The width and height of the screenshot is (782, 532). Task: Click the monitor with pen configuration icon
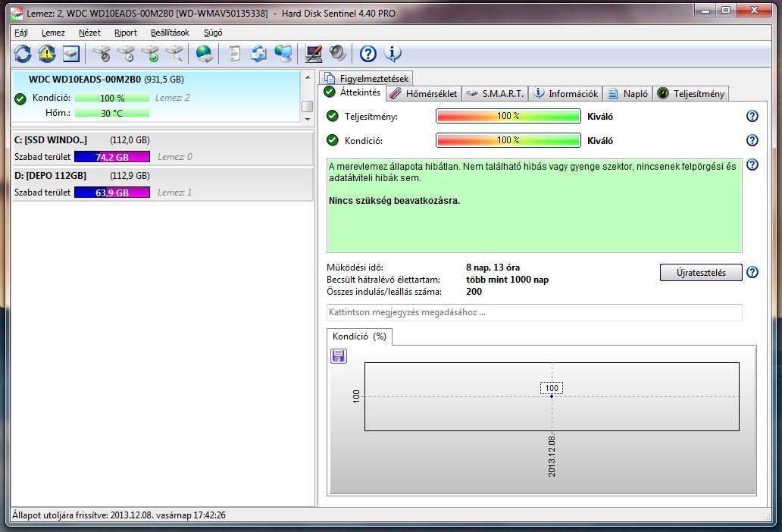[313, 53]
